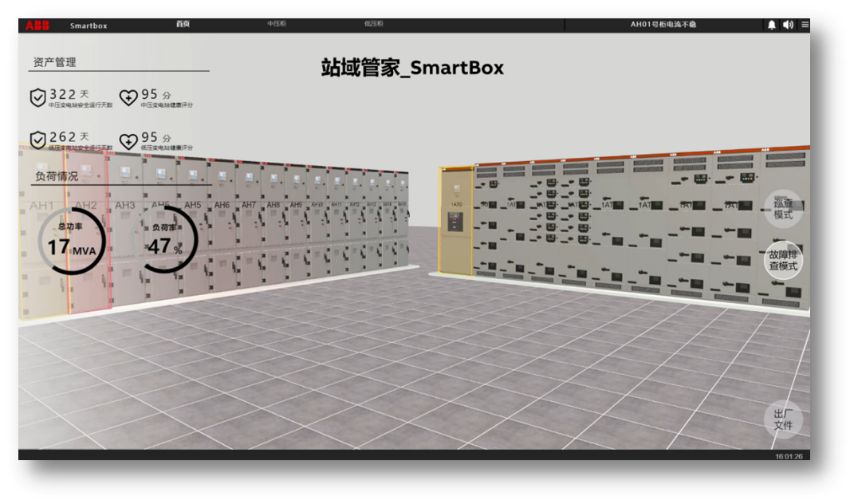Click the 262 天 safe-running days value
This screenshot has width=854, height=504.
tap(69, 136)
